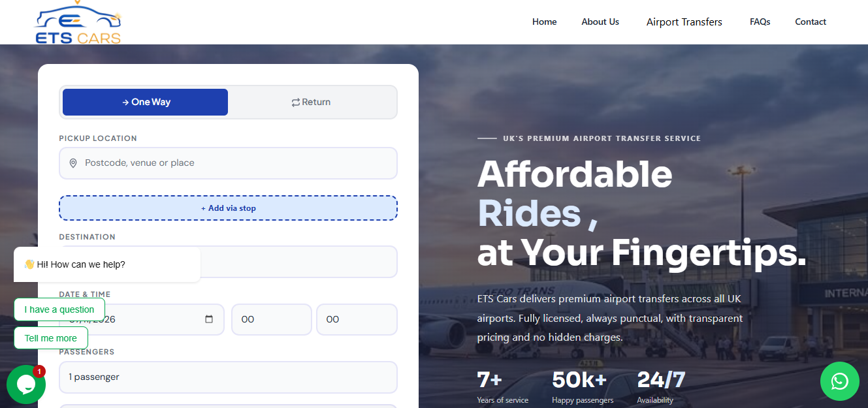
Task: Choose the 'Tell me more' chat reply
Action: [x=51, y=338]
